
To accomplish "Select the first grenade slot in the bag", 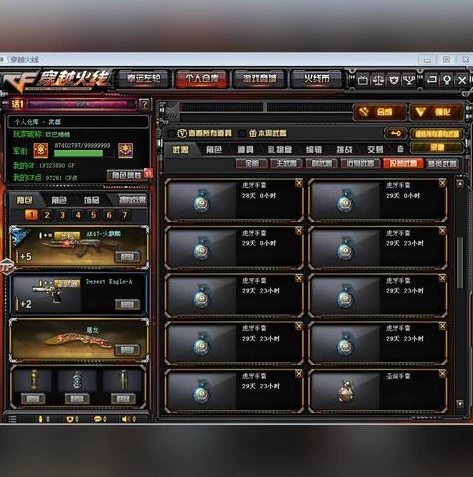I will (x=33, y=380).
